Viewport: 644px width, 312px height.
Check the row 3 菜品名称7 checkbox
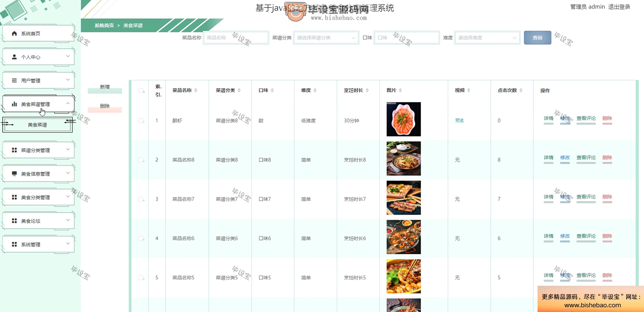coord(141,199)
